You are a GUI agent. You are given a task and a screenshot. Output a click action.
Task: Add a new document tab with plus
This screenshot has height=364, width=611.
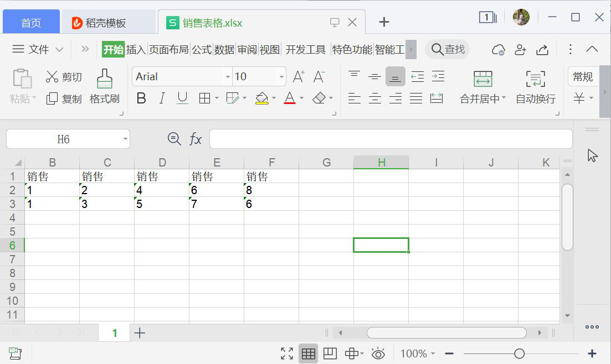(384, 22)
